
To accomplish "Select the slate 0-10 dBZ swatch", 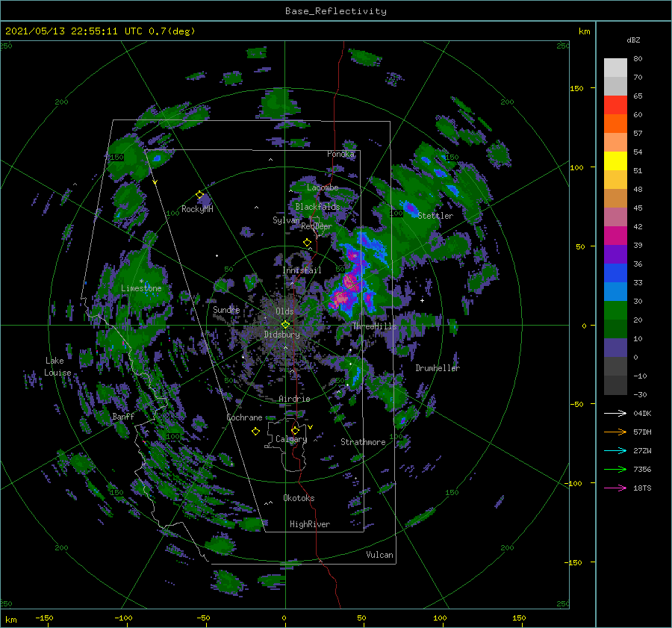I will tap(615, 348).
